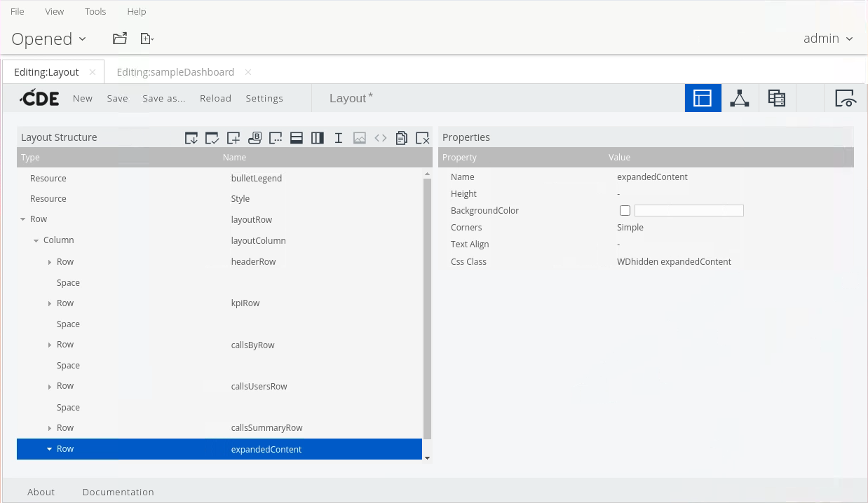Click the Preview dashboard eye icon

[846, 98]
